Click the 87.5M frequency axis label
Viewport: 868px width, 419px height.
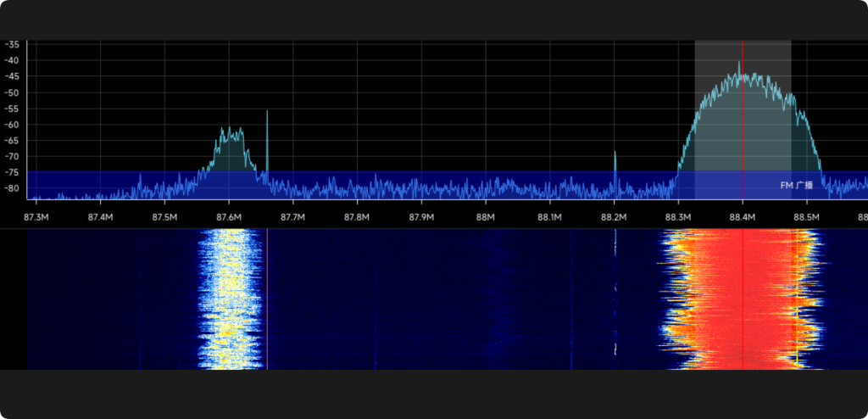click(x=164, y=217)
